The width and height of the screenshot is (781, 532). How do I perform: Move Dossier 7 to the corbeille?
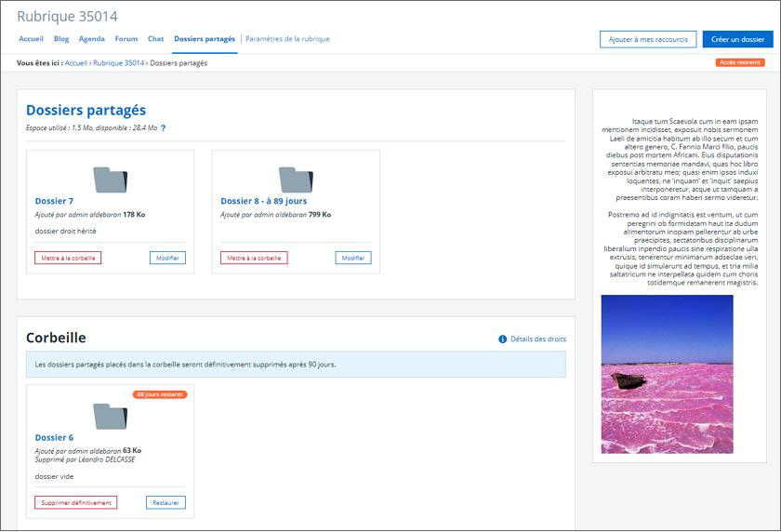tap(68, 258)
